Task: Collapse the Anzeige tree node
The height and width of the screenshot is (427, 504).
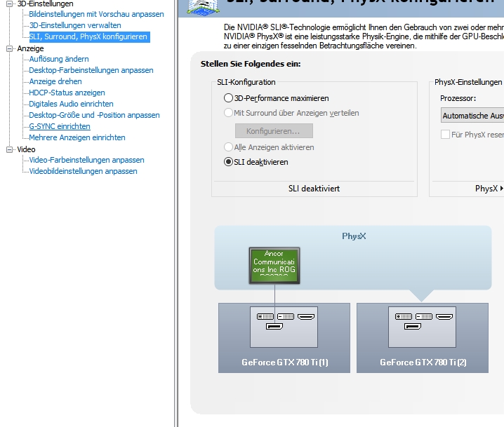Action: click(x=9, y=48)
